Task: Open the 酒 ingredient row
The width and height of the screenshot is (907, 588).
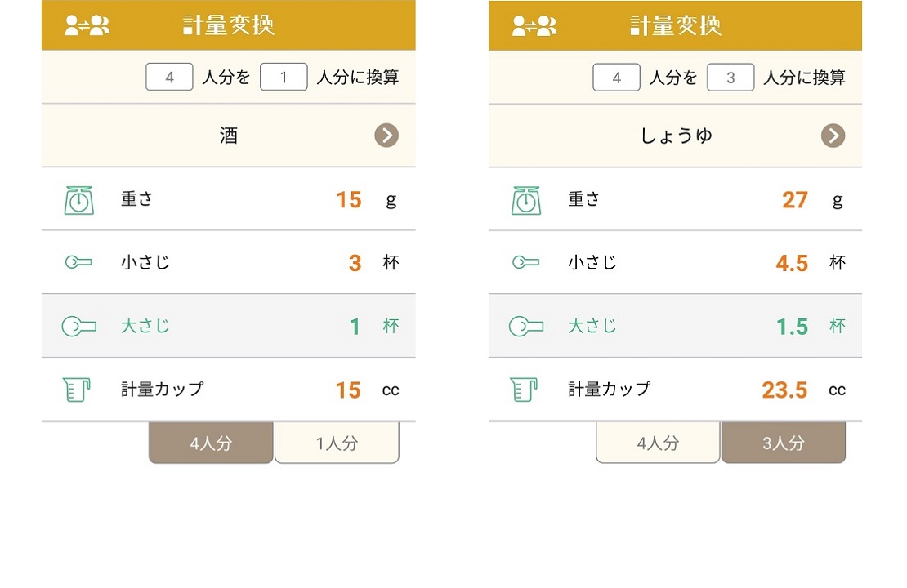Action: pyautogui.click(x=229, y=136)
